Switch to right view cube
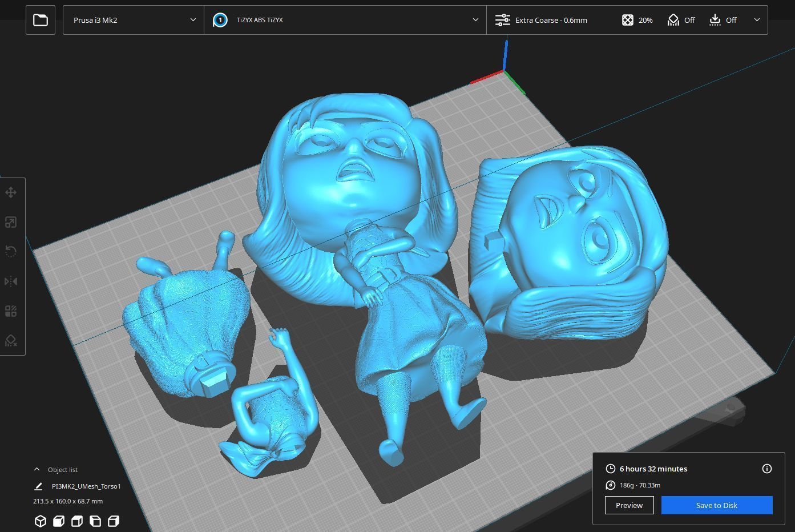 coord(114,521)
